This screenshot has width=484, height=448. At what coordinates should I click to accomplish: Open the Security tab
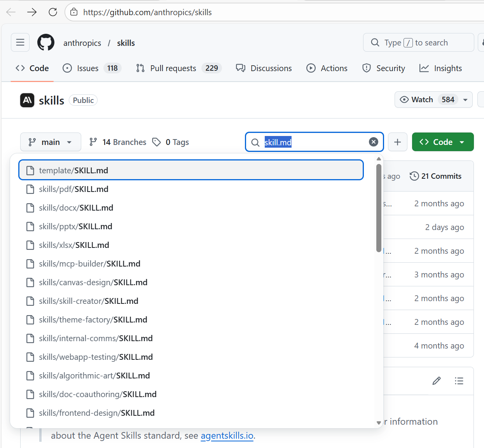click(384, 68)
